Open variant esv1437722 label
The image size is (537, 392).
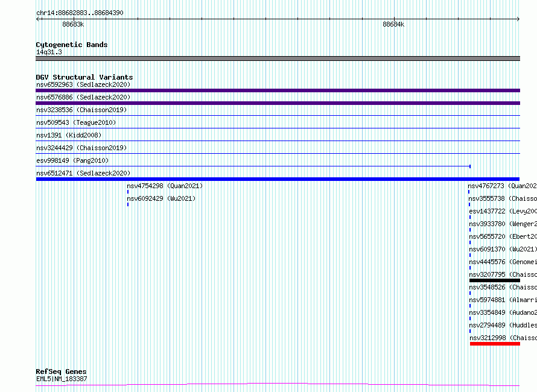[503, 211]
